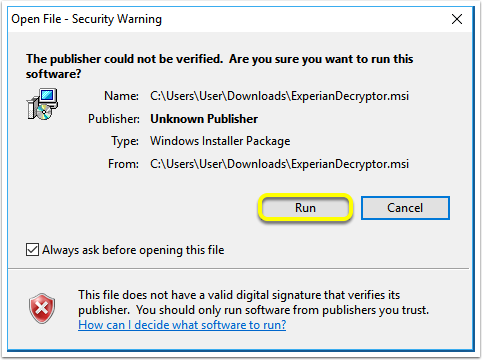Click the From: field label
The image size is (482, 360).
tap(123, 164)
